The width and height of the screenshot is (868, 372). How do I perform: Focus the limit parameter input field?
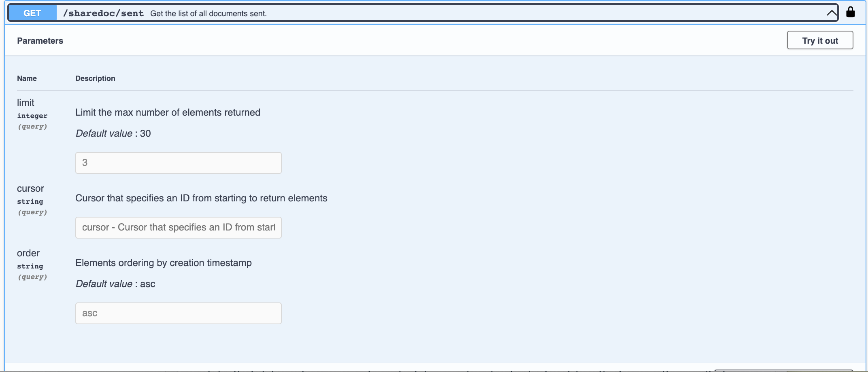coord(178,163)
